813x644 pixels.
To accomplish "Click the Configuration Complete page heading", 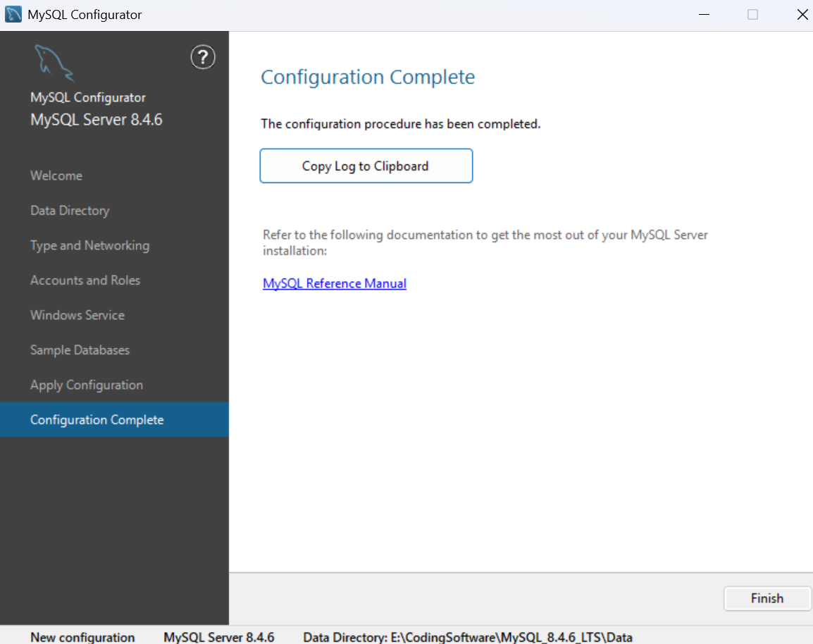I will point(367,77).
